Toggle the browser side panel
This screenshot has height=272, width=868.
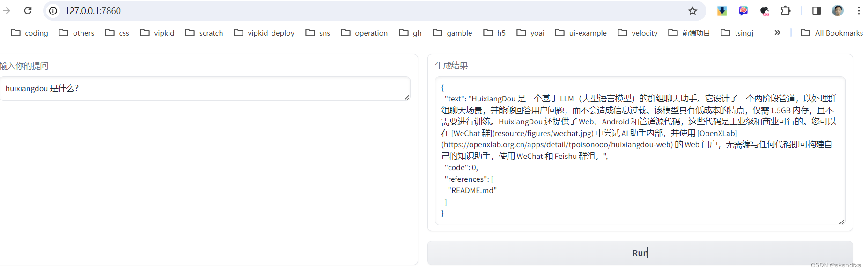[x=817, y=11]
